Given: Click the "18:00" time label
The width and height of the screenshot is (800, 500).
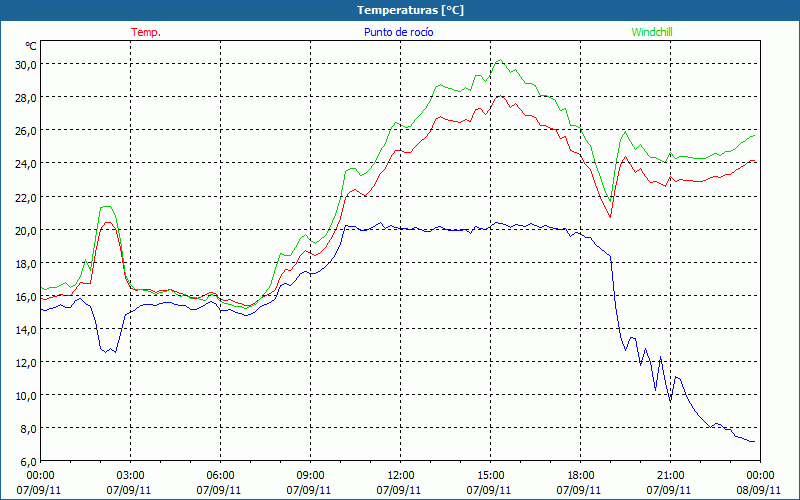Looking at the screenshot, I should [581, 476].
